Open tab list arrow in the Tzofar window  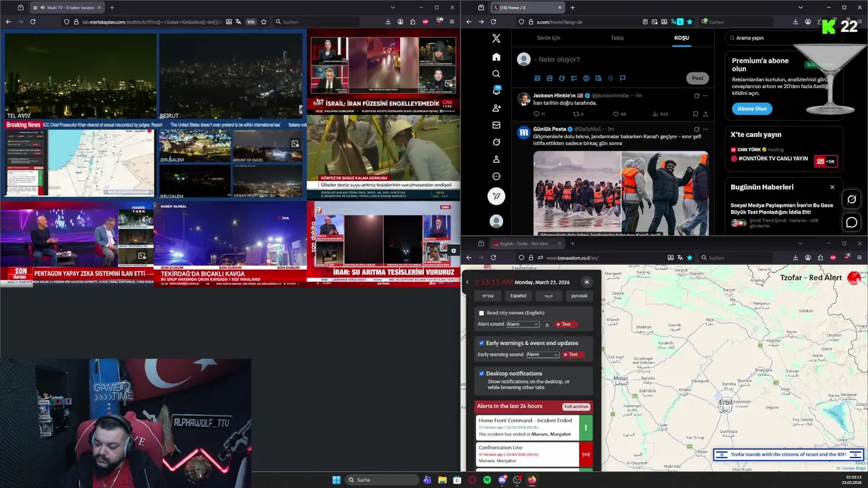tap(800, 243)
